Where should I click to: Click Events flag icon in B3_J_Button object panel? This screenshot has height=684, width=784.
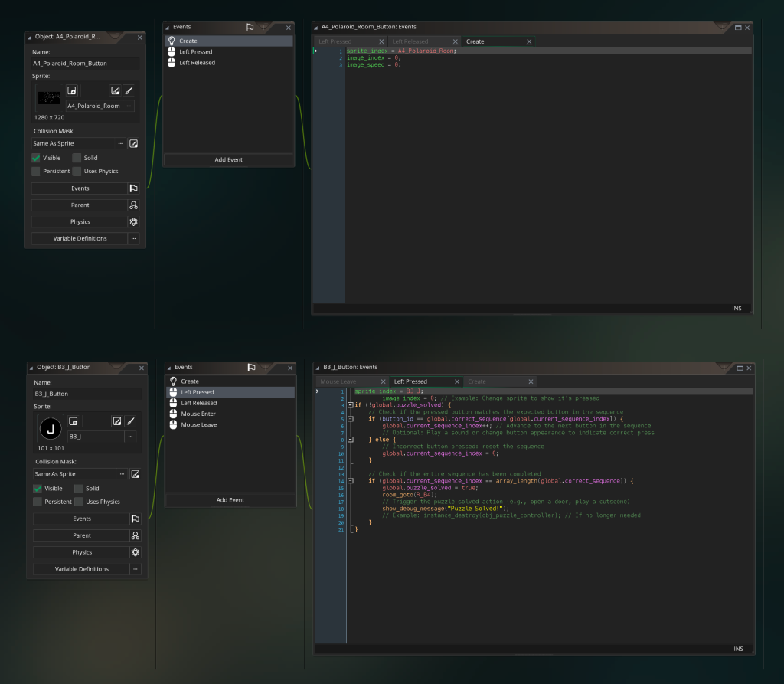tap(135, 519)
